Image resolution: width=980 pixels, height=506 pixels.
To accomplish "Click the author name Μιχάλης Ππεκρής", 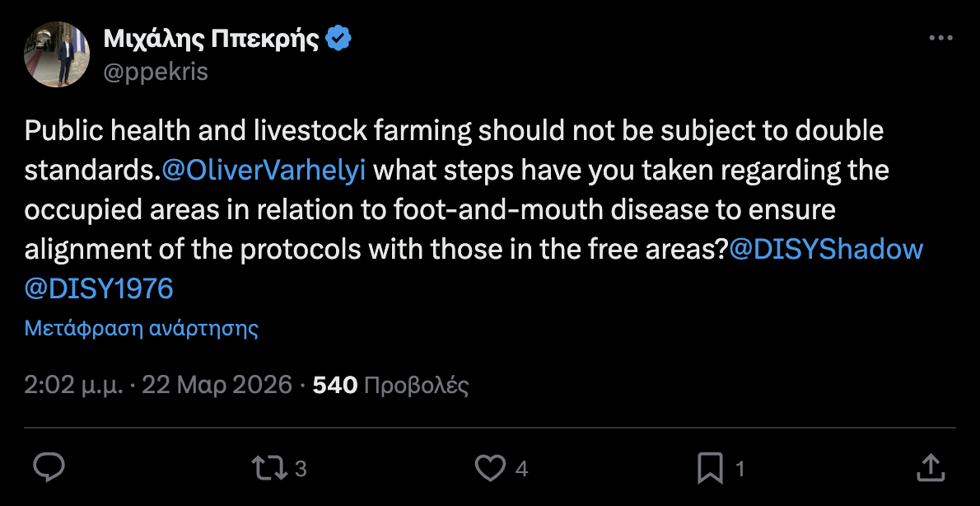I will [211, 38].
